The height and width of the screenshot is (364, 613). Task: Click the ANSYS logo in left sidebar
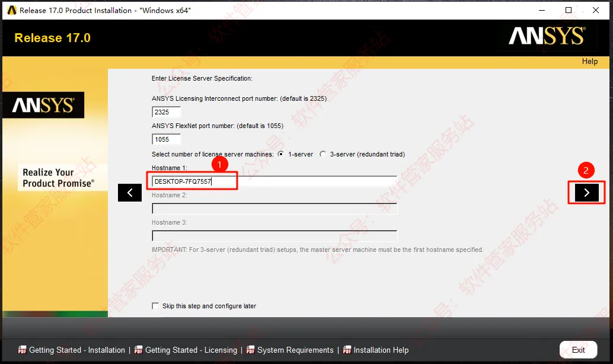pyautogui.click(x=43, y=105)
